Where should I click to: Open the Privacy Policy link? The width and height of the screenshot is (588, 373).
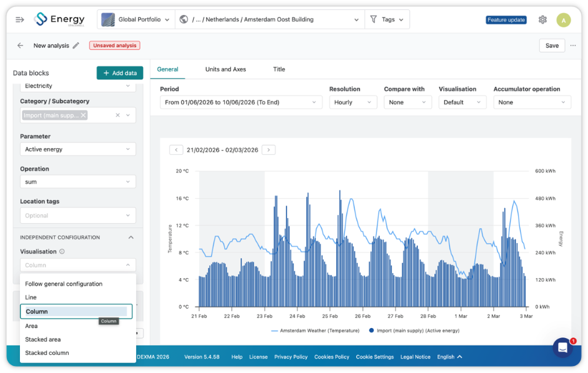[x=291, y=357]
